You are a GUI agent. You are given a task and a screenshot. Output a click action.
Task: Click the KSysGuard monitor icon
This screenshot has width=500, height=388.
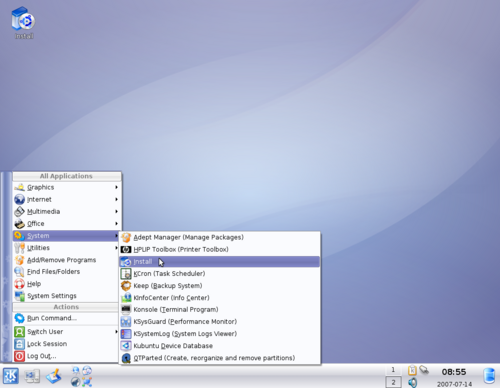click(x=126, y=322)
